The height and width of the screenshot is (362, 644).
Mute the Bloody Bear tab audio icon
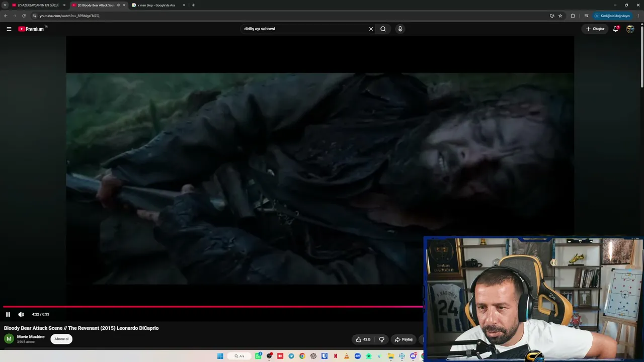point(118,5)
